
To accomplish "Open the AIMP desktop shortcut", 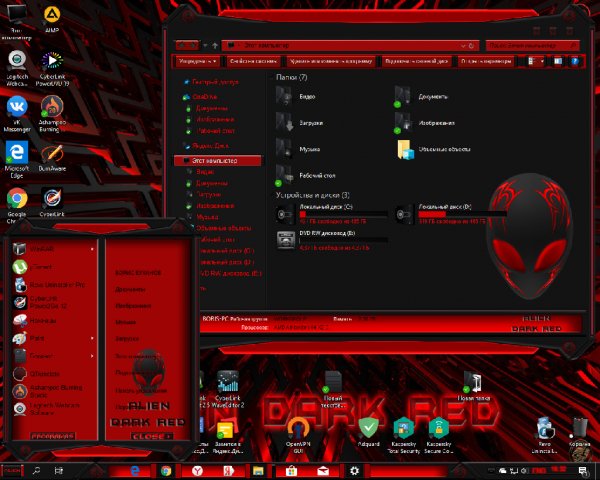I will 52,19.
